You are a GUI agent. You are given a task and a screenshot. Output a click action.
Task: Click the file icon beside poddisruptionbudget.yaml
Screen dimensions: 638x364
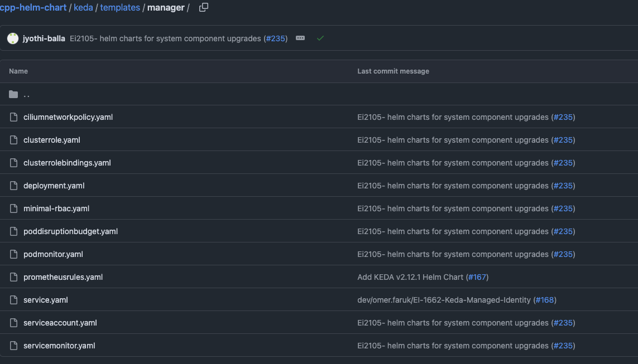point(13,231)
